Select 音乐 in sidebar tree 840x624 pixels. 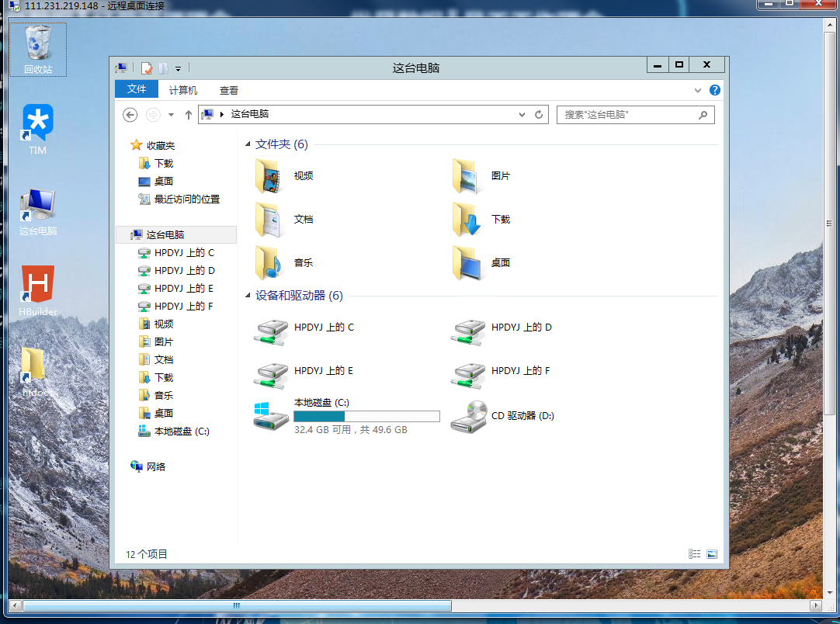[156, 395]
